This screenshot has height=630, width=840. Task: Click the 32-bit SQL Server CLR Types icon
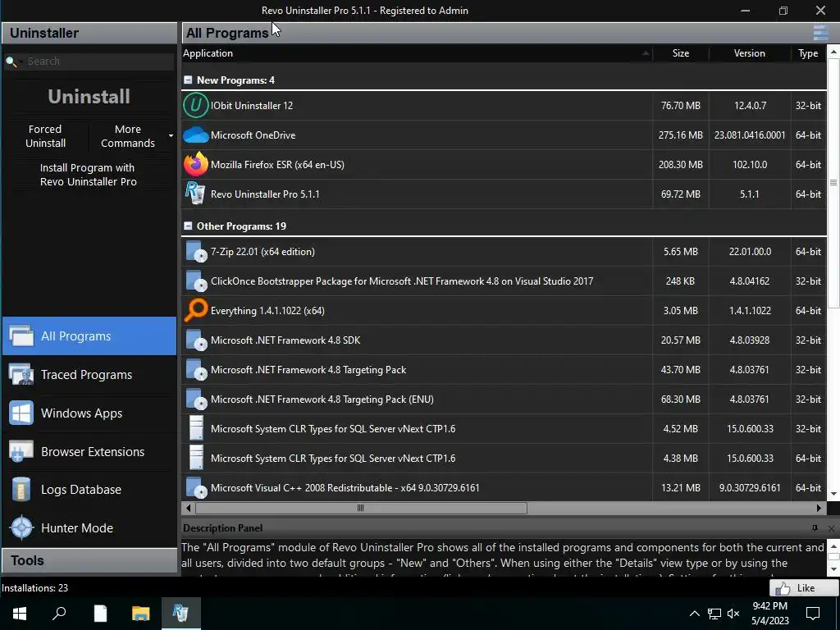coord(197,428)
